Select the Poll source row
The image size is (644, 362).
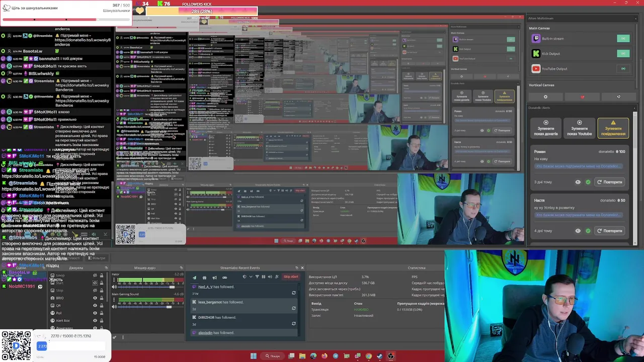click(77, 313)
